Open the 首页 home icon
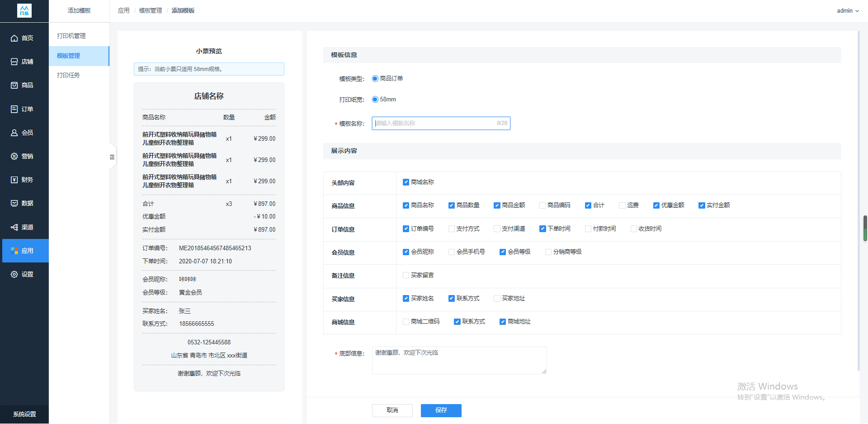868x424 pixels. (x=14, y=38)
